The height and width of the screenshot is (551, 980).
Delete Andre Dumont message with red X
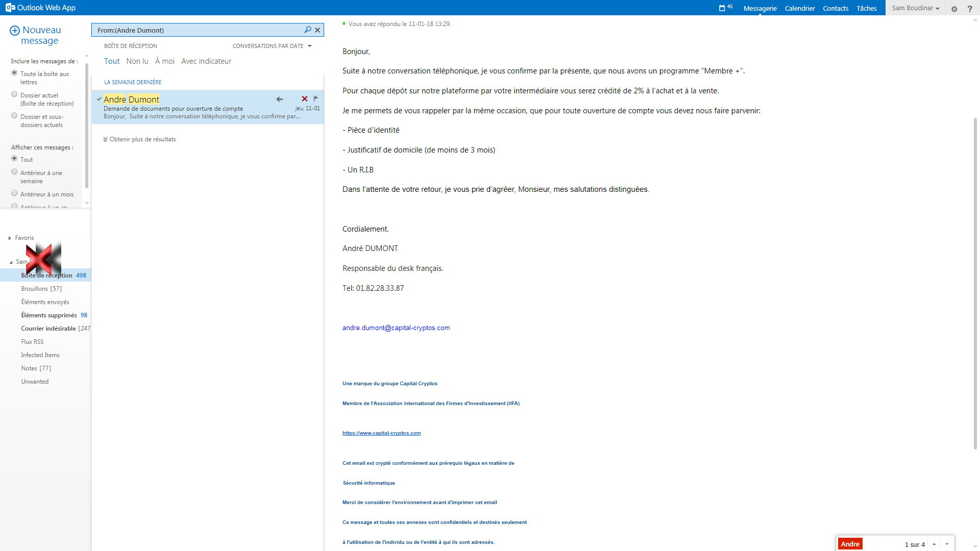[305, 98]
